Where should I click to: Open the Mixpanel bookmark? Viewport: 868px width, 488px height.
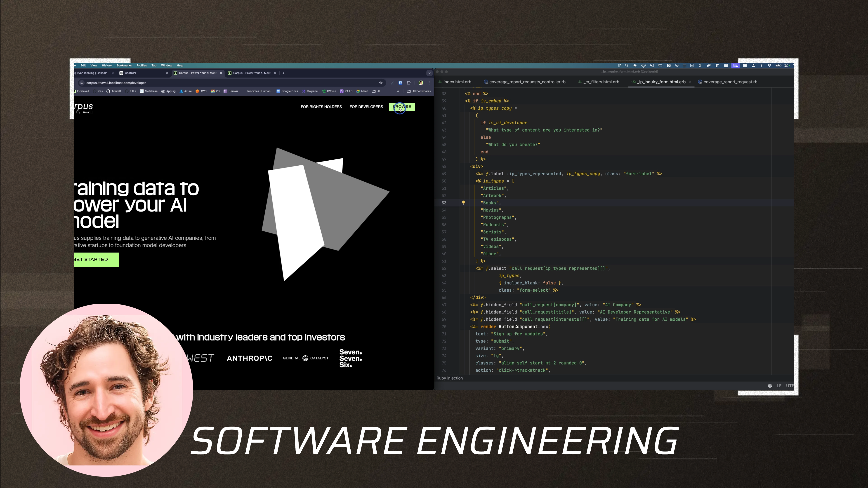[x=310, y=91]
